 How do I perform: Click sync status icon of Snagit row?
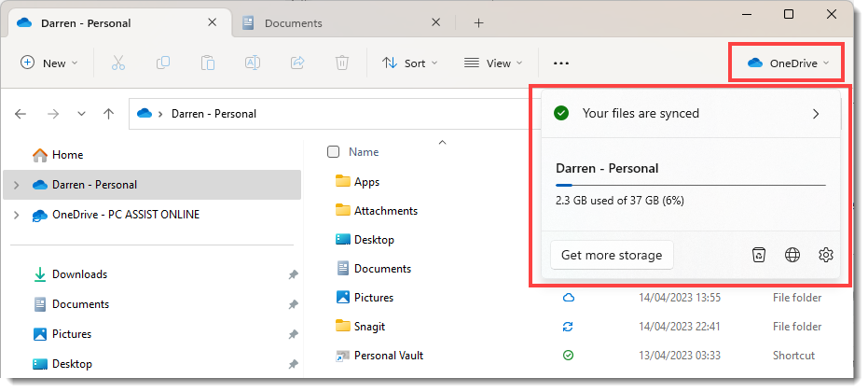point(568,327)
